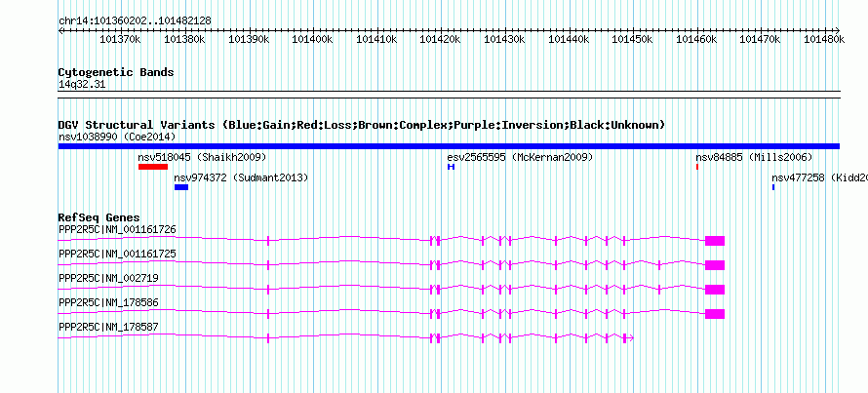Click the small red nsv84885 variant marker

pos(697,167)
